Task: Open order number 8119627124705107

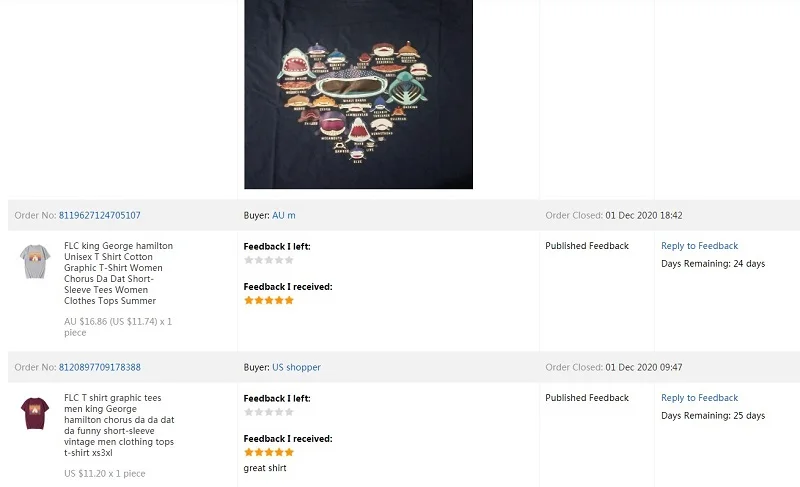Action: (100, 215)
